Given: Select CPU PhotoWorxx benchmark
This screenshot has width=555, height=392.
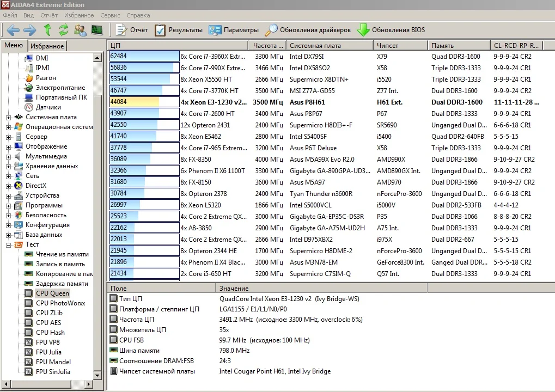Looking at the screenshot, I should (x=60, y=303).
